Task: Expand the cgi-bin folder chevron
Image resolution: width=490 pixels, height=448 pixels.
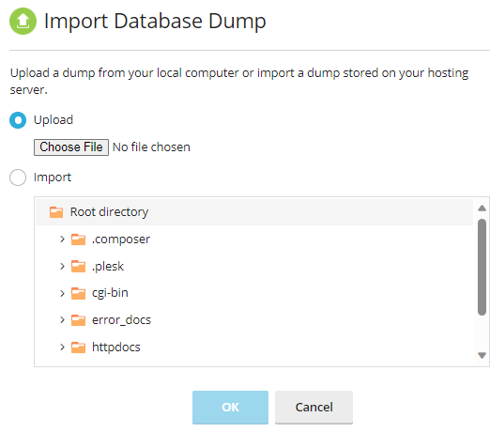Action: click(62, 293)
